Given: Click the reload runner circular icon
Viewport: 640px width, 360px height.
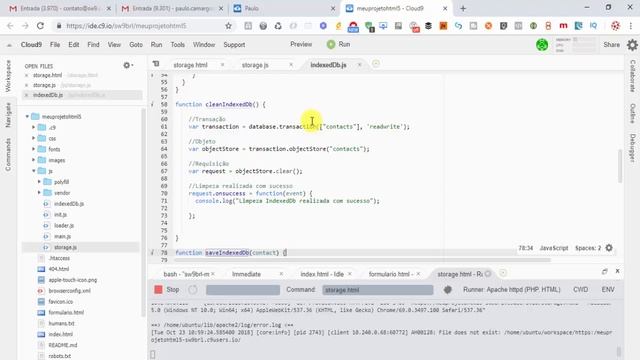Looking at the screenshot, I should click(x=193, y=289).
